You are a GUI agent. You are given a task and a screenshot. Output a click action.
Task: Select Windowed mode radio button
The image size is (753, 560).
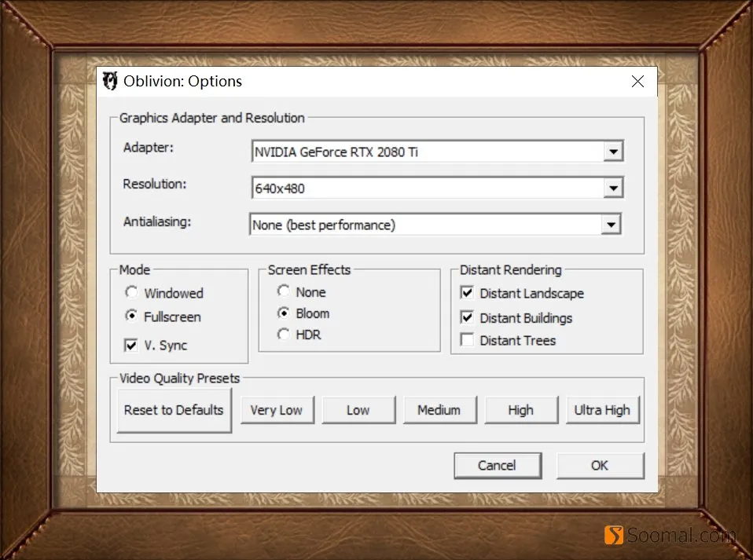coord(131,292)
